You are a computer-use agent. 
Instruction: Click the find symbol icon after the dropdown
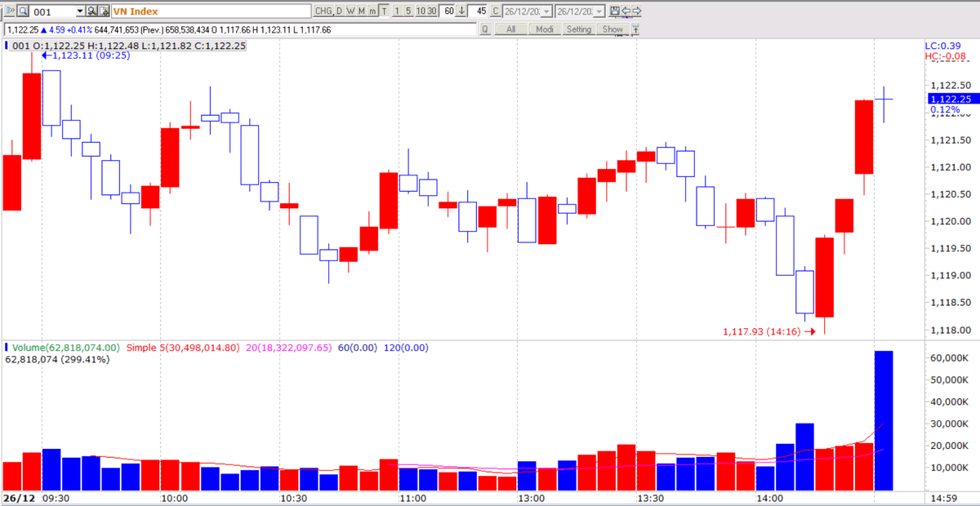[x=92, y=11]
